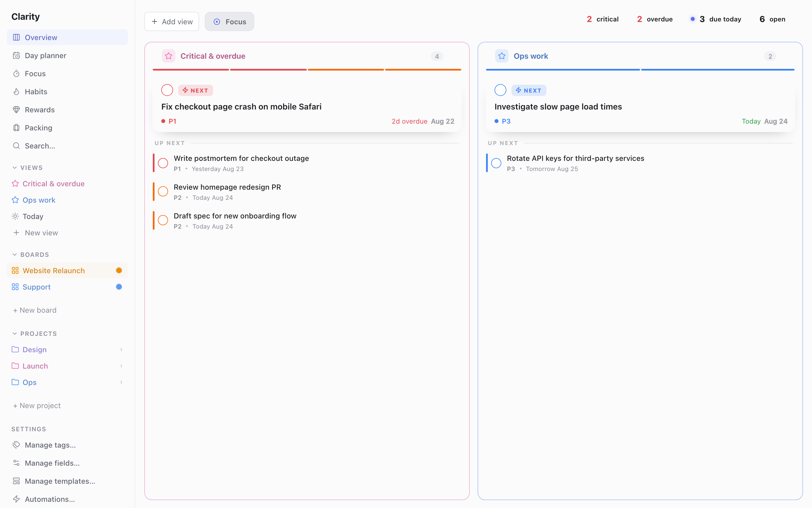
Task: Click the Design project folder icon
Action: [15, 349]
